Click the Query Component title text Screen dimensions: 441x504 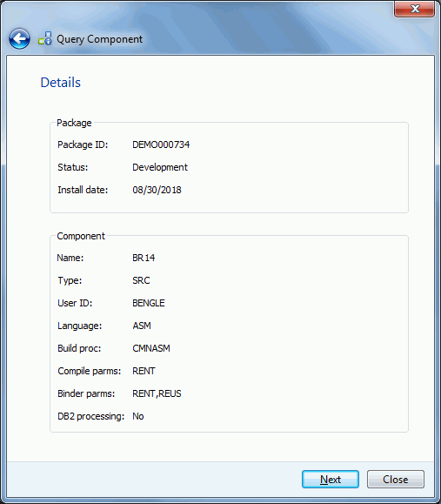pos(99,39)
